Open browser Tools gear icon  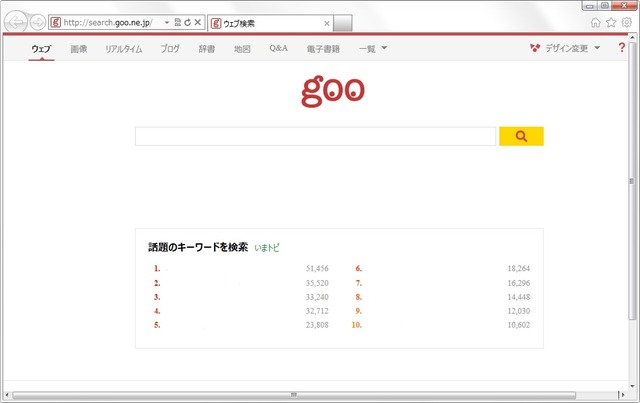[627, 22]
